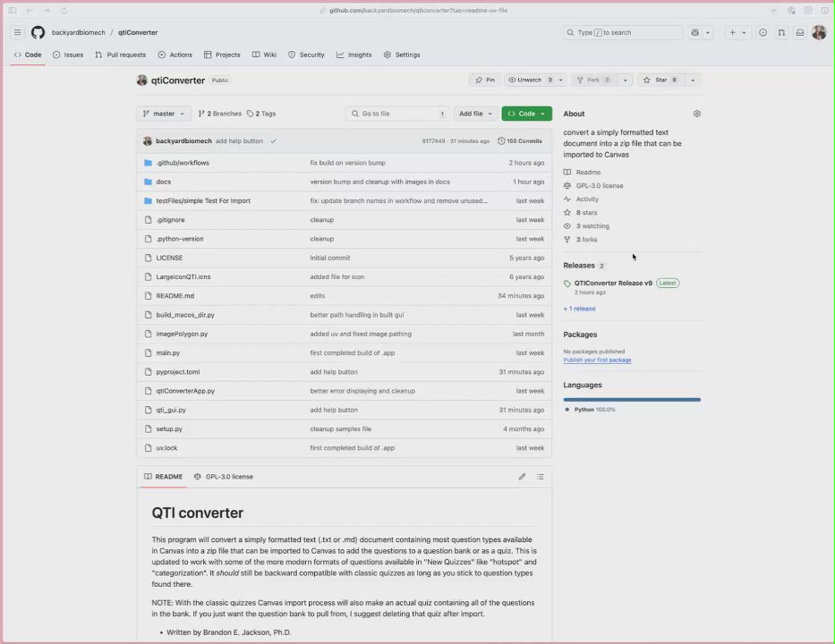Open the uv.lock file

tap(166, 448)
